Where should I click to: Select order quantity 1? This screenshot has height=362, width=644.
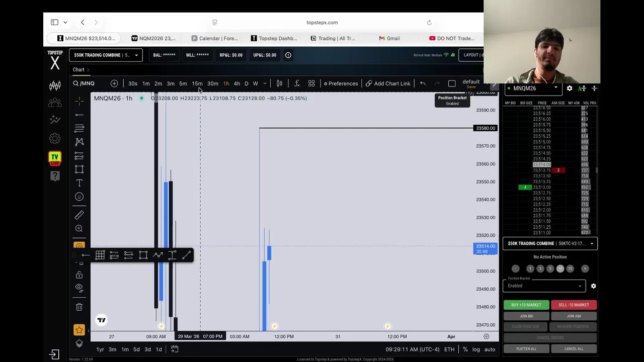[530, 268]
